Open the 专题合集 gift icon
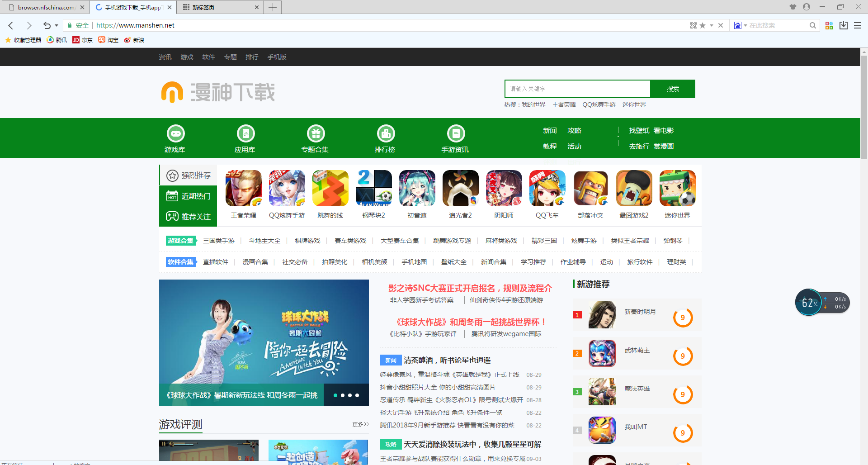868x465 pixels. click(x=316, y=134)
